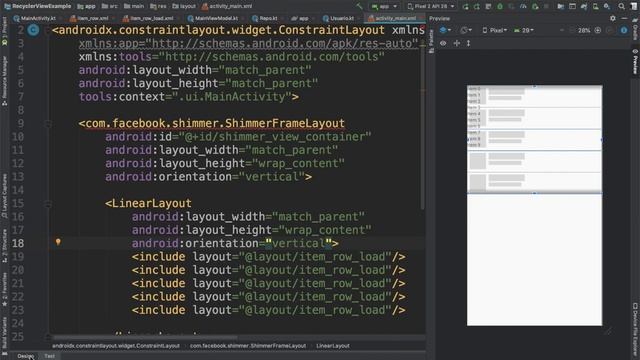Click the light bulb quick-fix icon on line 18
Image resolution: width=640 pixels, height=360 pixels.
pyautogui.click(x=58, y=242)
